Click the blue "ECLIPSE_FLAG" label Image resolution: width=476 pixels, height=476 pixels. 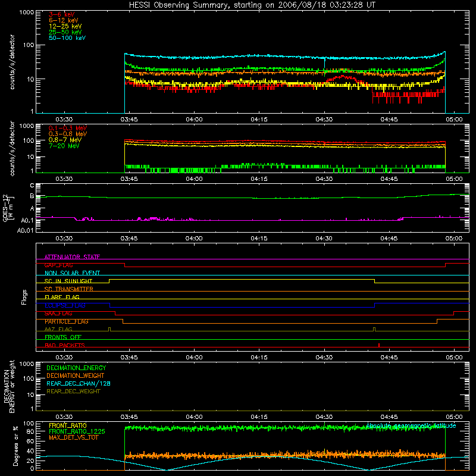(x=65, y=305)
